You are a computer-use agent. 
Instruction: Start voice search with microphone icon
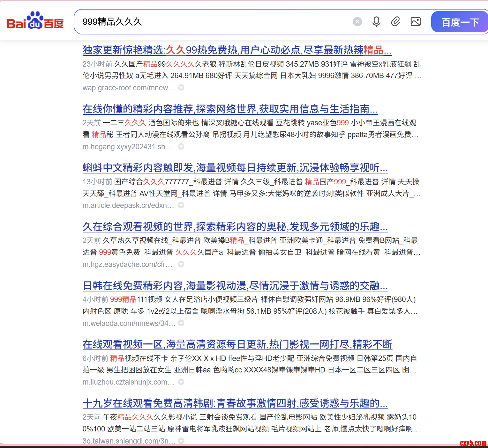click(x=376, y=22)
